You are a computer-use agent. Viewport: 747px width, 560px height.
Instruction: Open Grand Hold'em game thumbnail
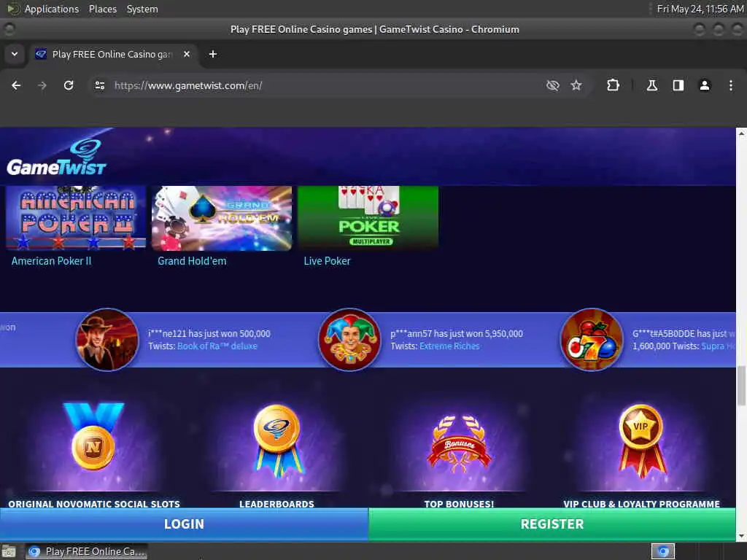(x=222, y=217)
